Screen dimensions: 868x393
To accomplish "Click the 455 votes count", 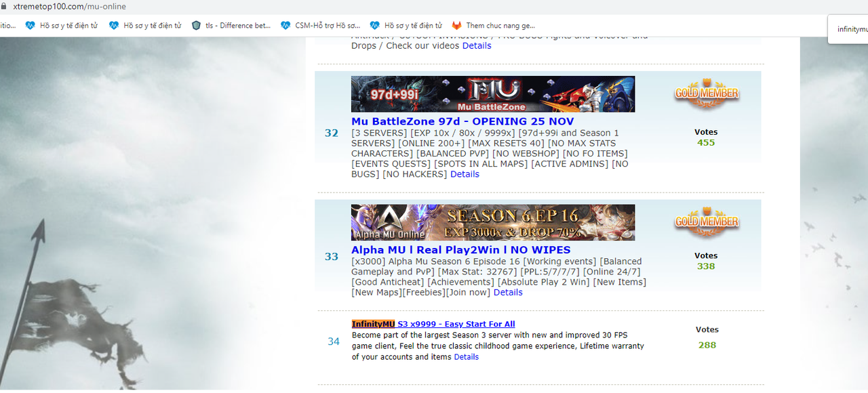I will click(706, 143).
